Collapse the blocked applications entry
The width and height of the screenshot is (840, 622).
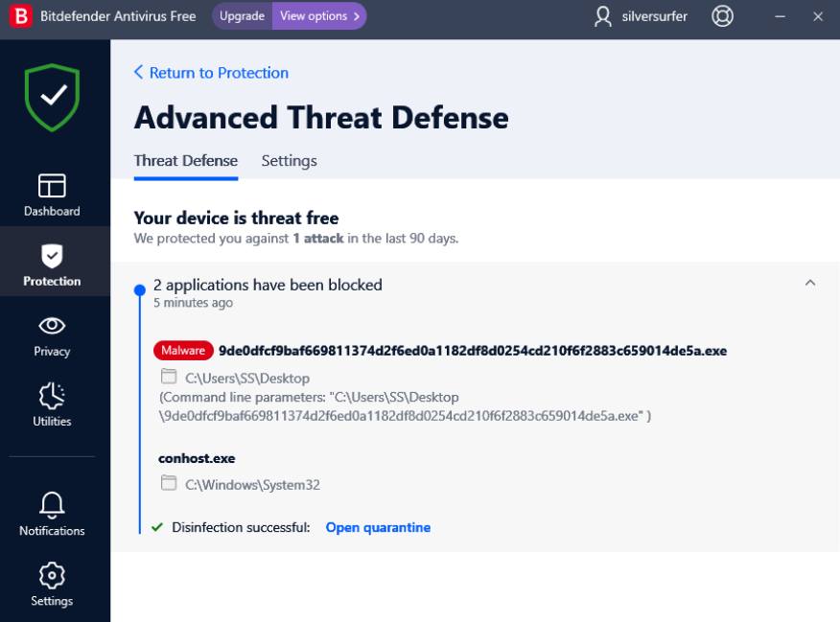pyautogui.click(x=810, y=283)
